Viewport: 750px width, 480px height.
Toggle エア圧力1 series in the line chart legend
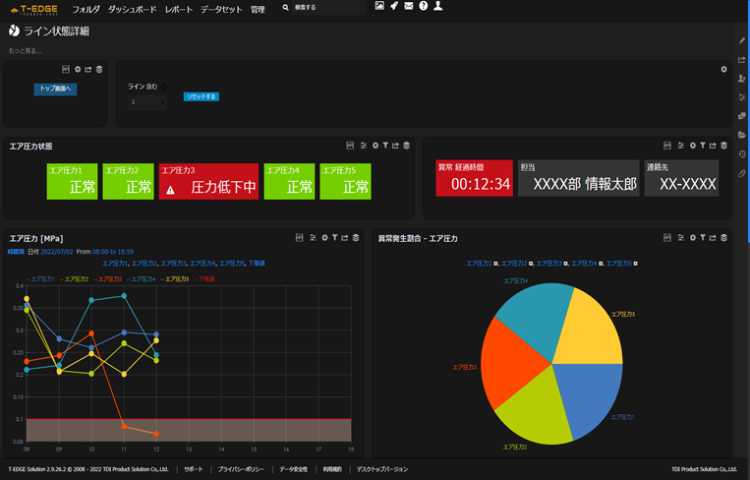click(41, 279)
